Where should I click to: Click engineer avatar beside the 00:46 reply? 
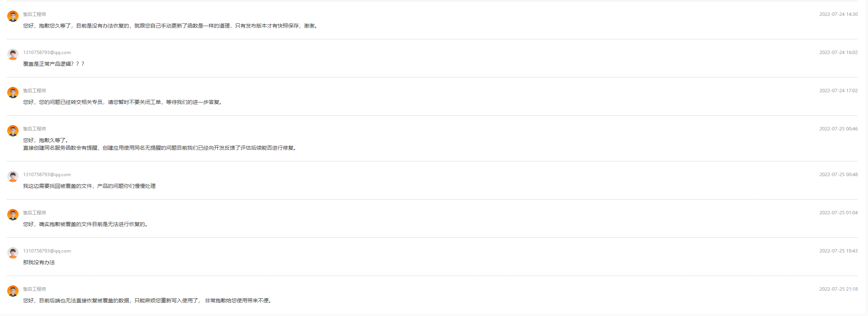[13, 131]
